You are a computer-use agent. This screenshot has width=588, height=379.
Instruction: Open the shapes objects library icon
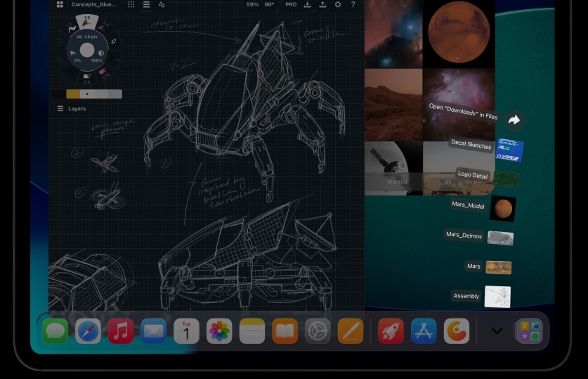pos(162,4)
